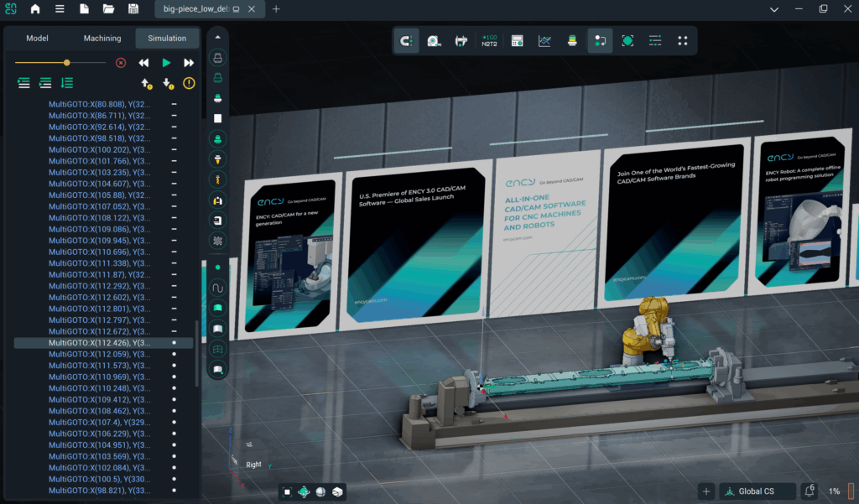
Task: Stop simulation with red circle X
Action: 121,63
